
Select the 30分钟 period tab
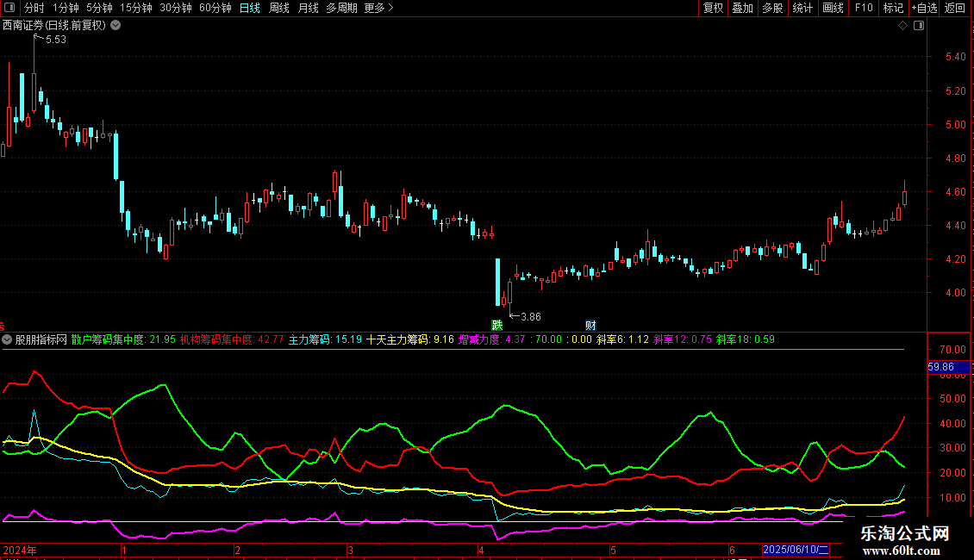[175, 8]
